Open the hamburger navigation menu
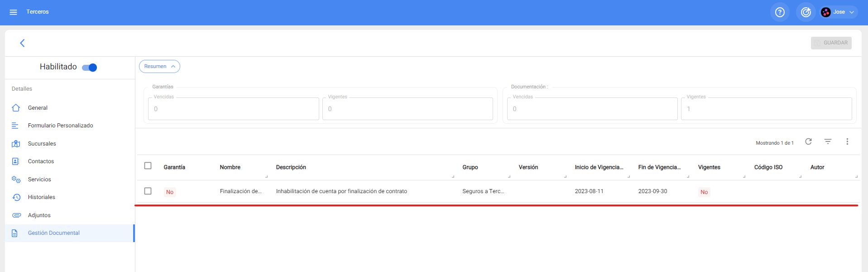Viewport: 868px width, 272px height. (x=13, y=12)
